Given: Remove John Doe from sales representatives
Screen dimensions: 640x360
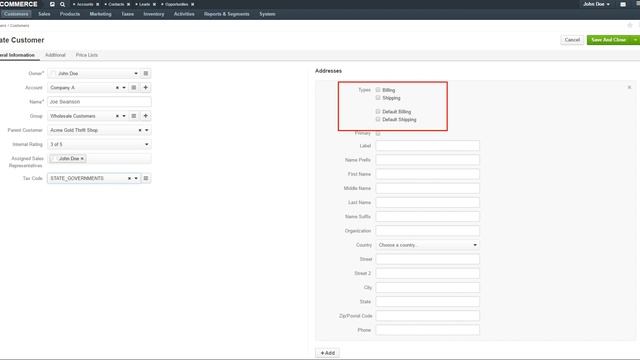Looking at the screenshot, I should point(82,158).
